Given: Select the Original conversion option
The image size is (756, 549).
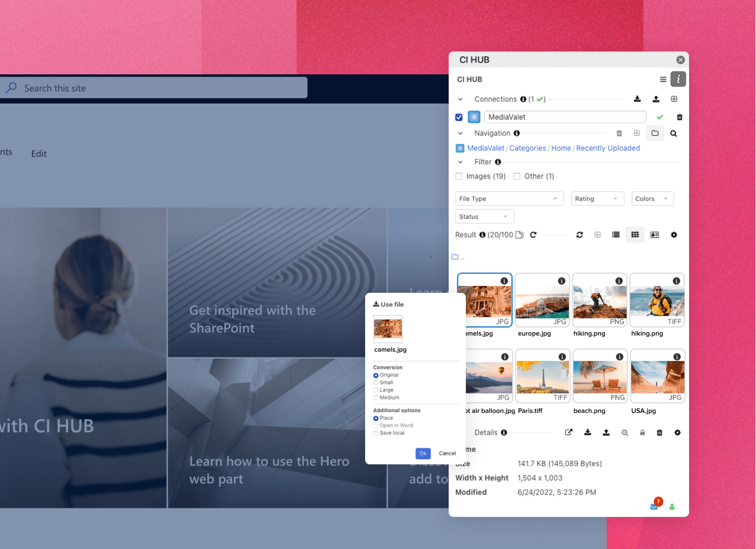Looking at the screenshot, I should point(376,376).
